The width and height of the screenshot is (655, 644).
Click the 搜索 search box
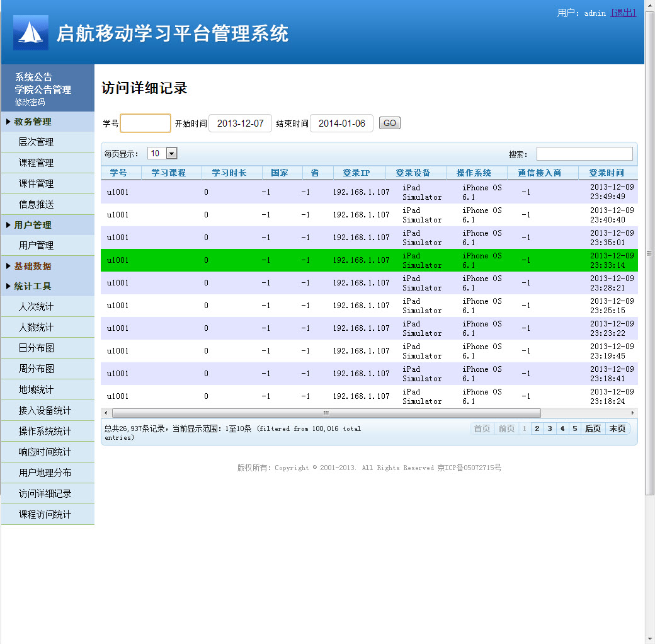click(x=584, y=154)
